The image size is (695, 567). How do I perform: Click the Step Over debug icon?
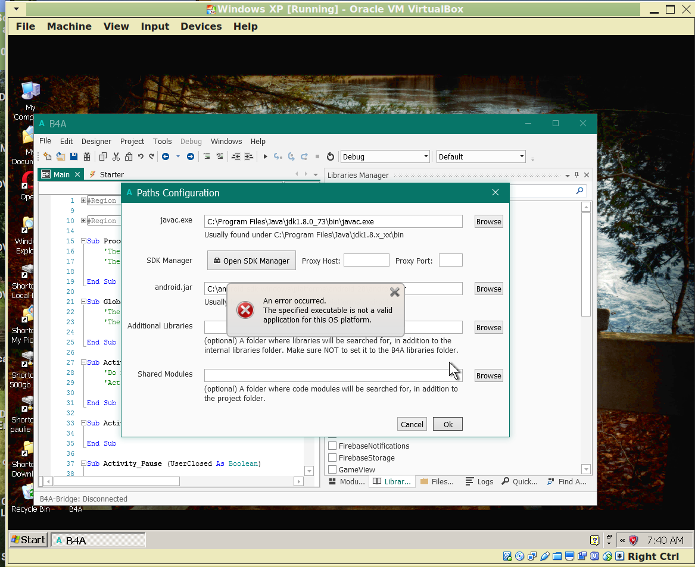(291, 156)
